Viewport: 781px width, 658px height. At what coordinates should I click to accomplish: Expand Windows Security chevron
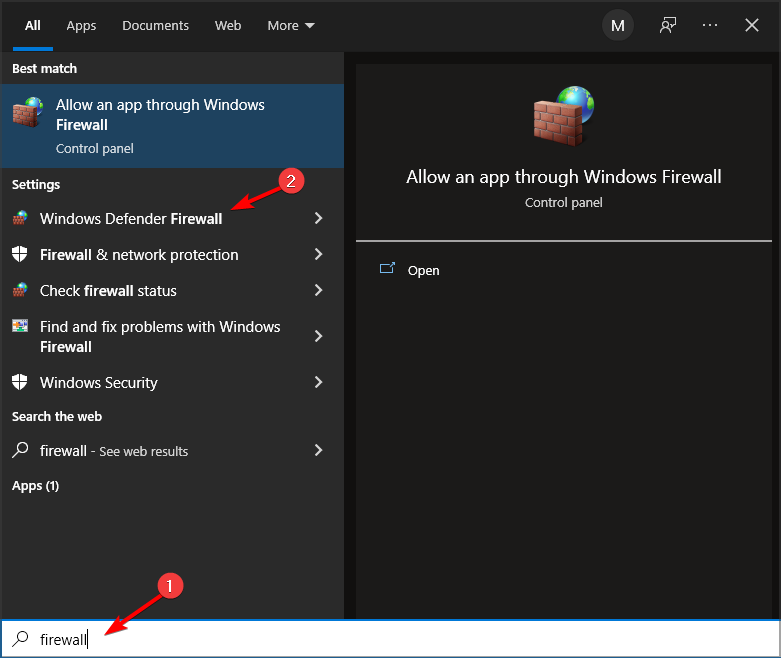[318, 382]
